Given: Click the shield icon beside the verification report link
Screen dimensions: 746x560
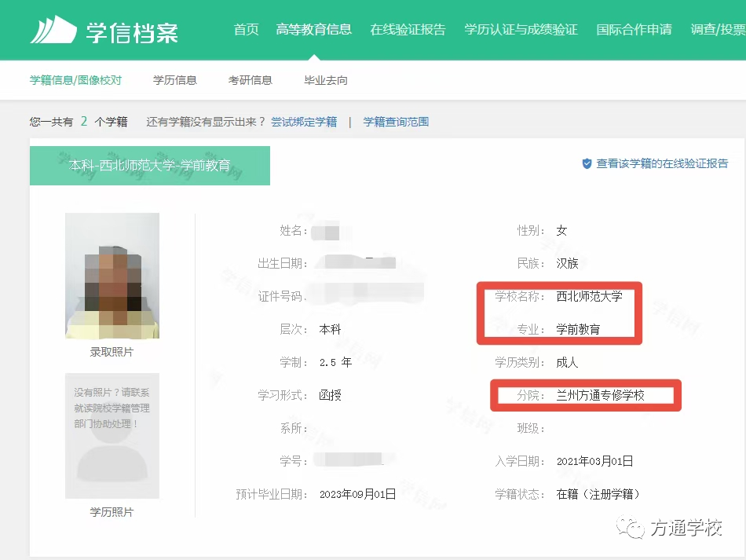Looking at the screenshot, I should click(587, 163).
